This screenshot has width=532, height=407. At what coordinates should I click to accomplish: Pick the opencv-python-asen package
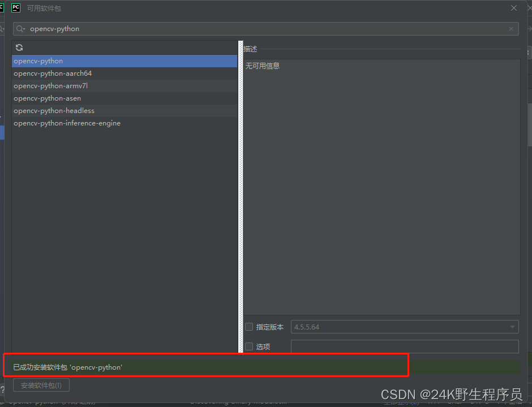47,98
